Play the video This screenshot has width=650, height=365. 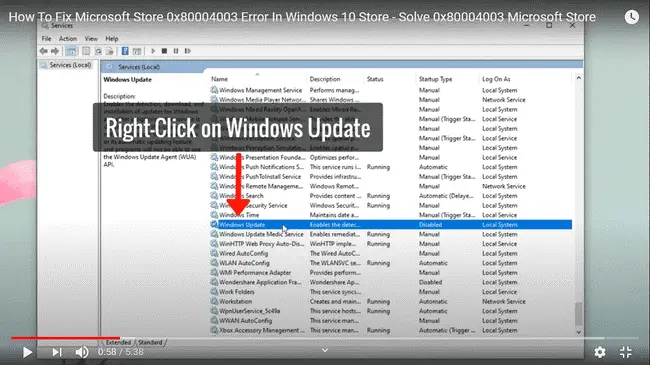pyautogui.click(x=27, y=352)
